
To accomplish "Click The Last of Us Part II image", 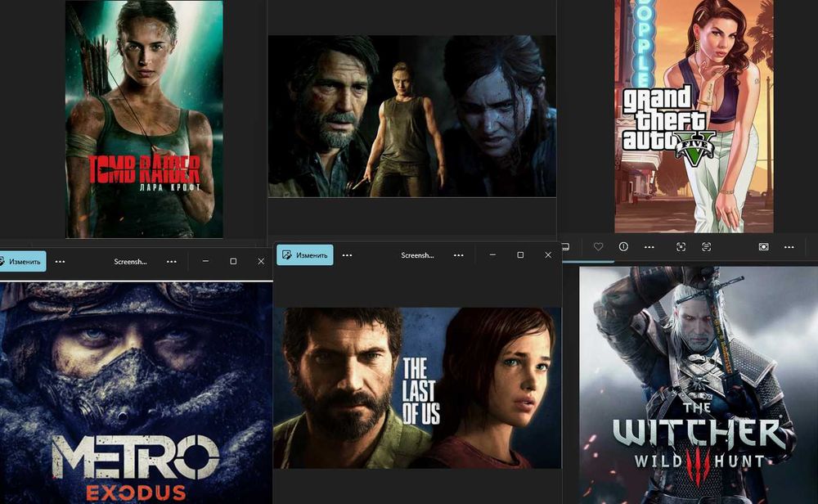I will coord(411,116).
